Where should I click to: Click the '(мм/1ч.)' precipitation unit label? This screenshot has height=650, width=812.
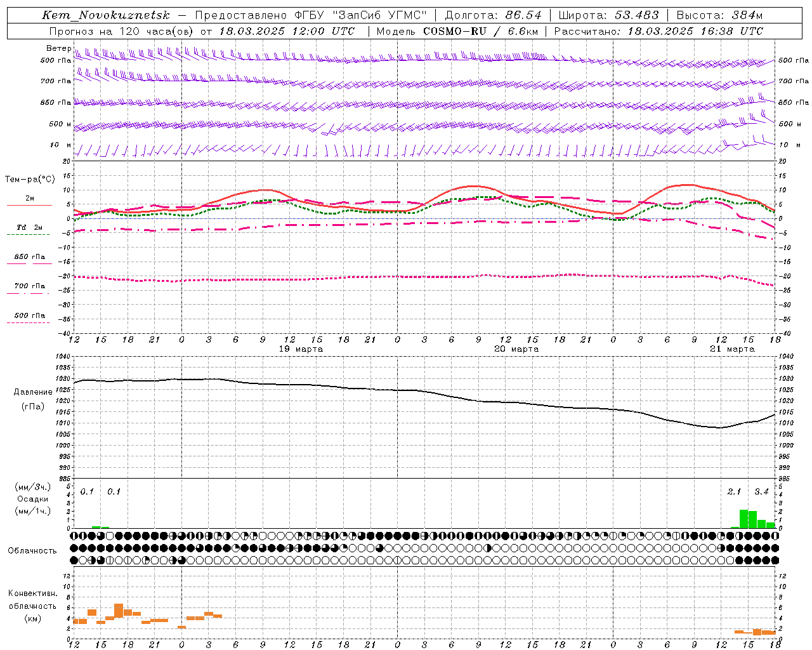pyautogui.click(x=32, y=511)
